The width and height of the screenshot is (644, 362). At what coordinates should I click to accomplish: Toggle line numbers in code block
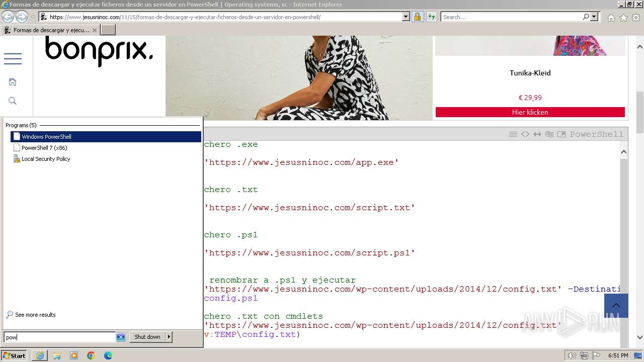click(x=513, y=134)
